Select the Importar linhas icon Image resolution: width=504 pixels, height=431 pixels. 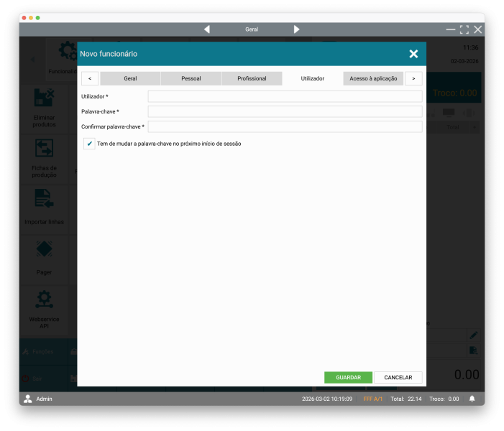point(44,199)
